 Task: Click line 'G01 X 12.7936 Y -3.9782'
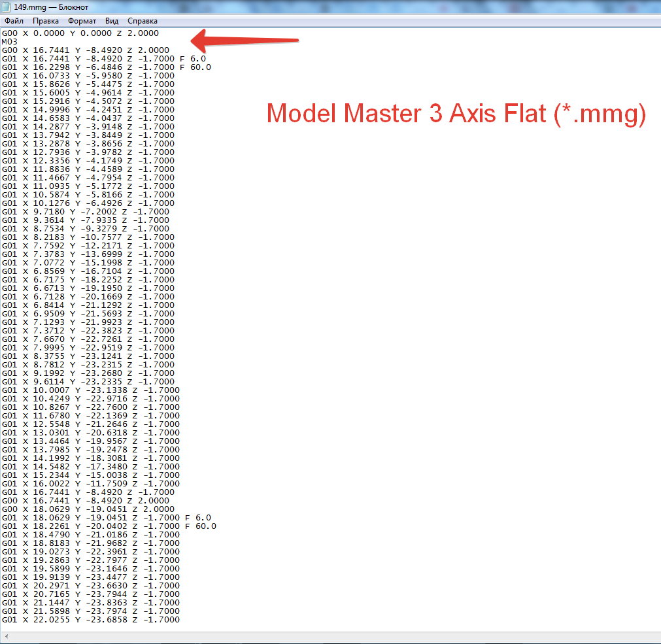(x=88, y=152)
